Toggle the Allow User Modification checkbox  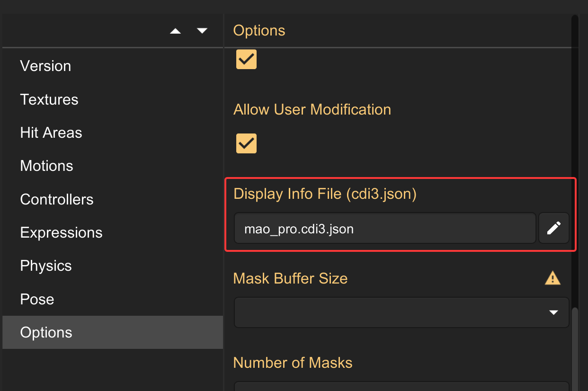(x=246, y=143)
